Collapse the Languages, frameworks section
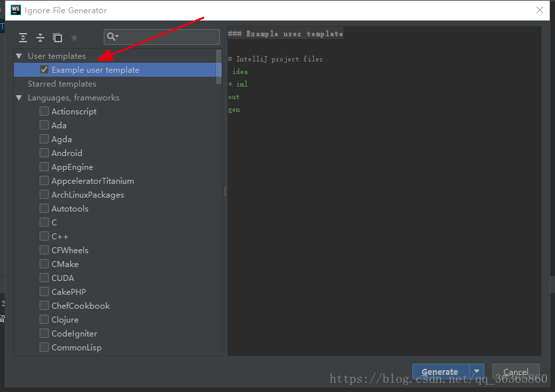Viewport: 555px width, 392px height. pos(19,97)
